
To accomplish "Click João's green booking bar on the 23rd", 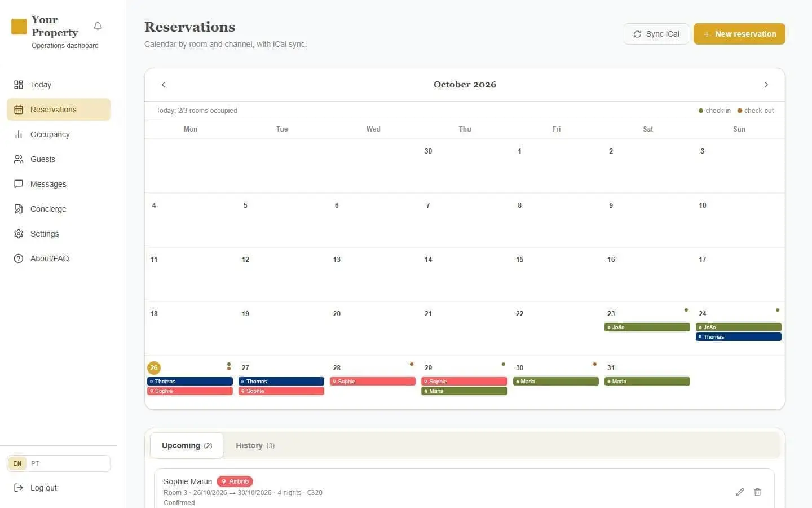I will click(x=647, y=327).
